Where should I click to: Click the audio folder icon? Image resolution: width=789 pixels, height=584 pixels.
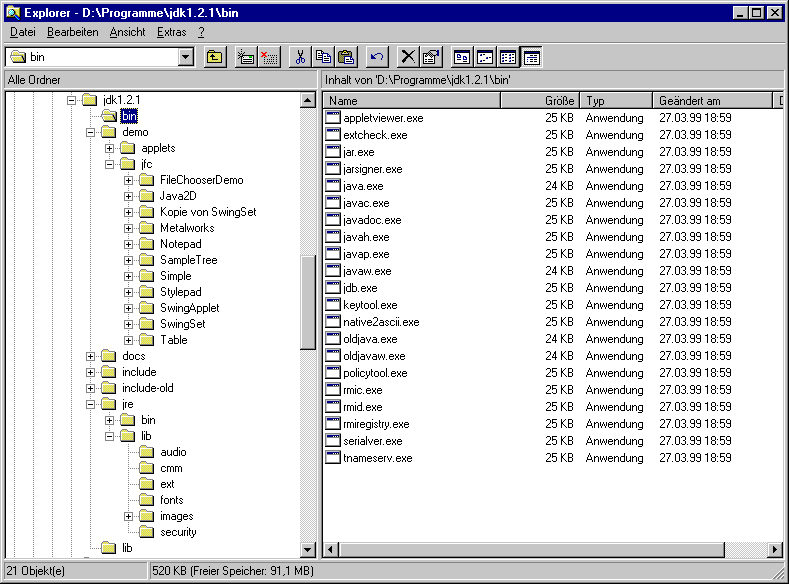[146, 452]
